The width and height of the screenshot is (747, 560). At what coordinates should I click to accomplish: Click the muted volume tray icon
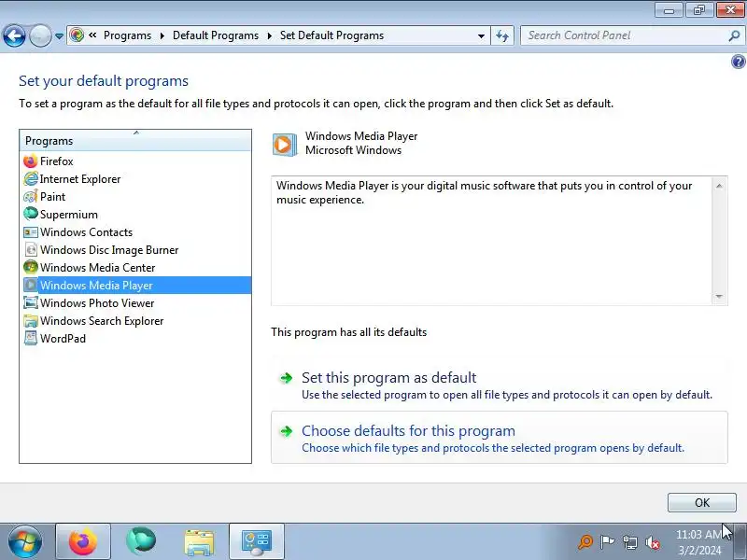tap(653, 542)
